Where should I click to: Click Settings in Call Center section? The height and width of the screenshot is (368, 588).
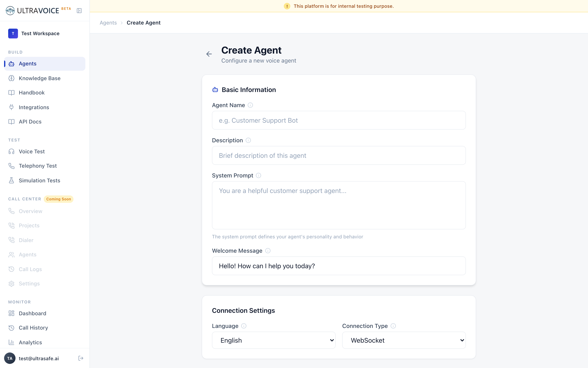pyautogui.click(x=45, y=284)
